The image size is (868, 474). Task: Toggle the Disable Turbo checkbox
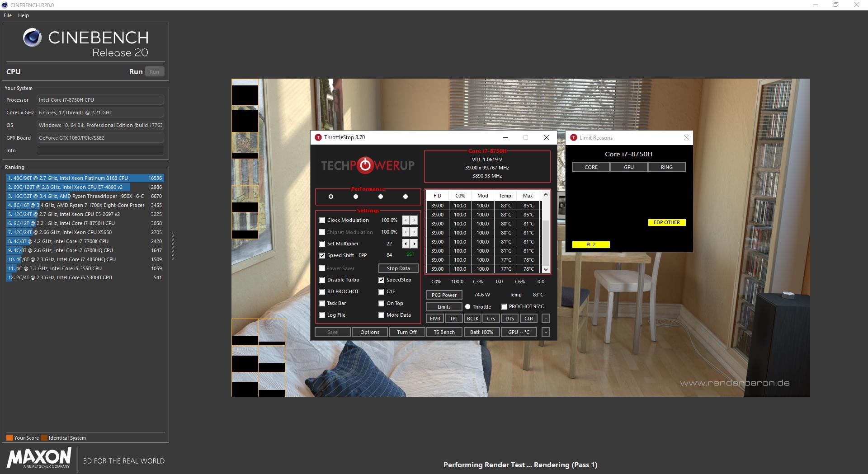pyautogui.click(x=322, y=280)
